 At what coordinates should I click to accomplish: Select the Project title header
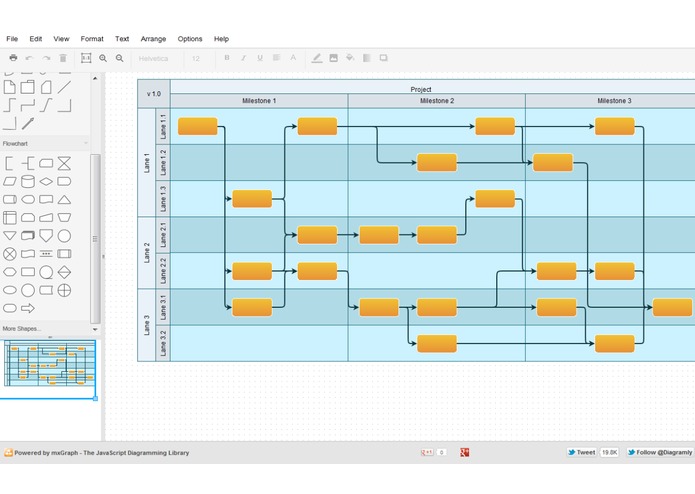[421, 89]
